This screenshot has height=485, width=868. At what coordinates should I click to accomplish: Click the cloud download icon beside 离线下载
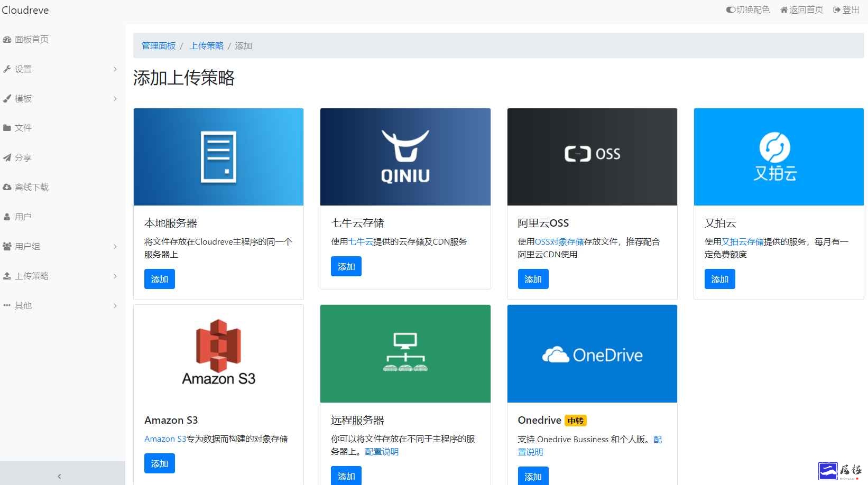[x=7, y=187]
